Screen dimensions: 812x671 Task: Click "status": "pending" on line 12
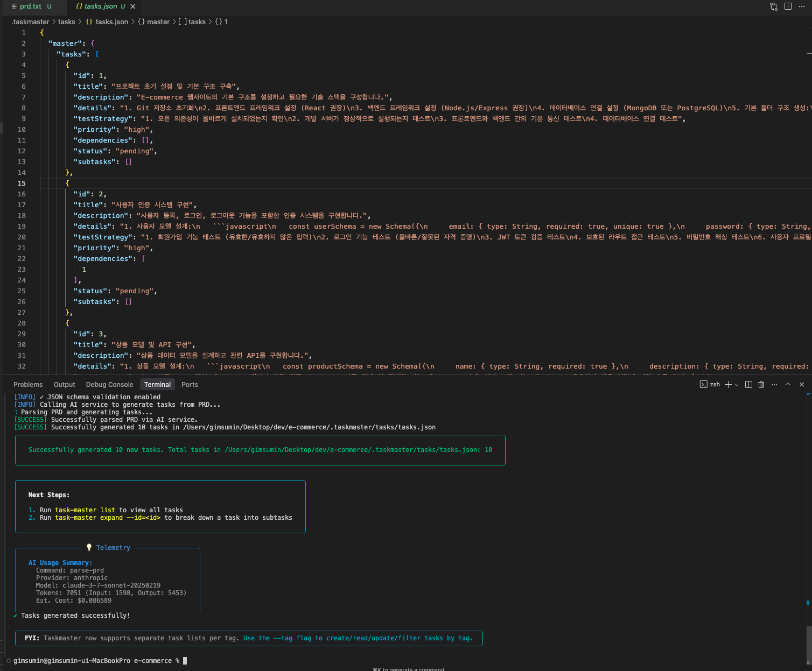(x=115, y=151)
